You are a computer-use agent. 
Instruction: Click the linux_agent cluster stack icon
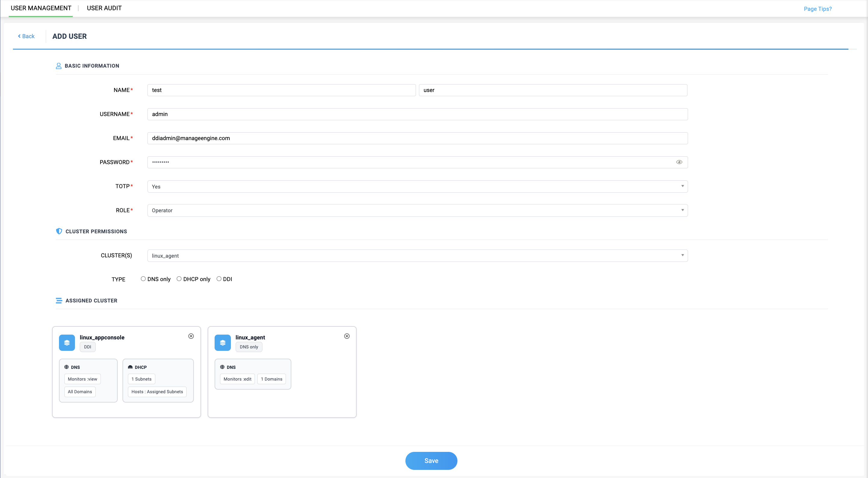pyautogui.click(x=222, y=343)
